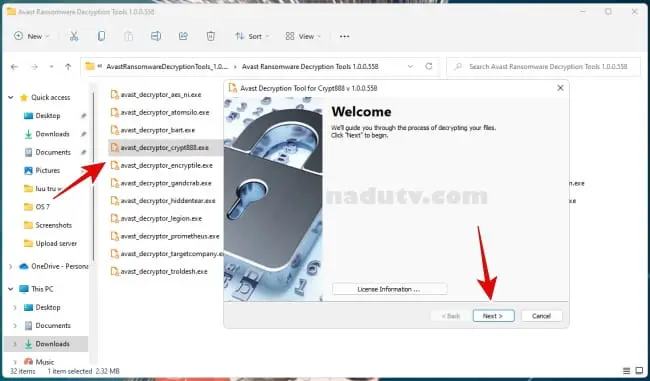Select OneDrive - Personal in sidebar
Image resolution: width=650 pixels, height=381 pixels.
coord(60,266)
